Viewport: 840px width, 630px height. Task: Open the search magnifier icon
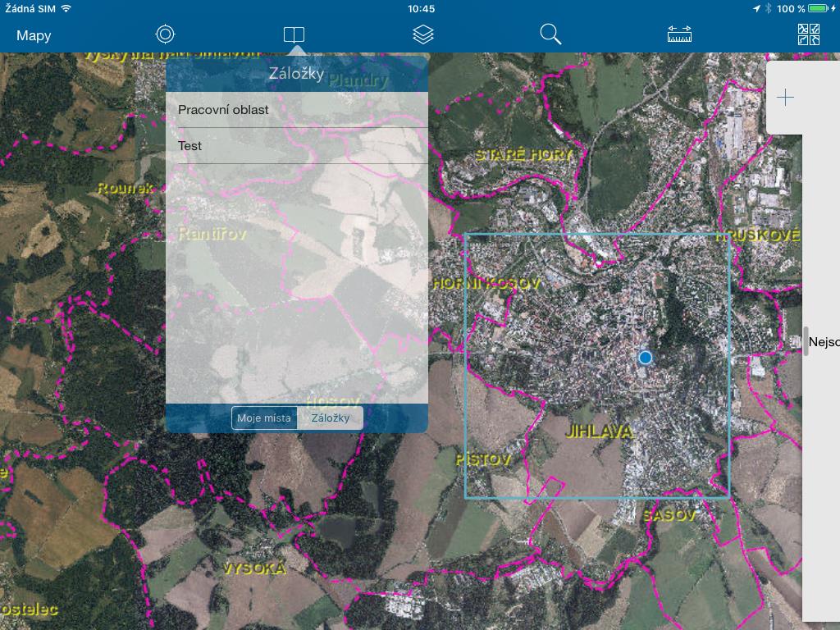coord(550,34)
